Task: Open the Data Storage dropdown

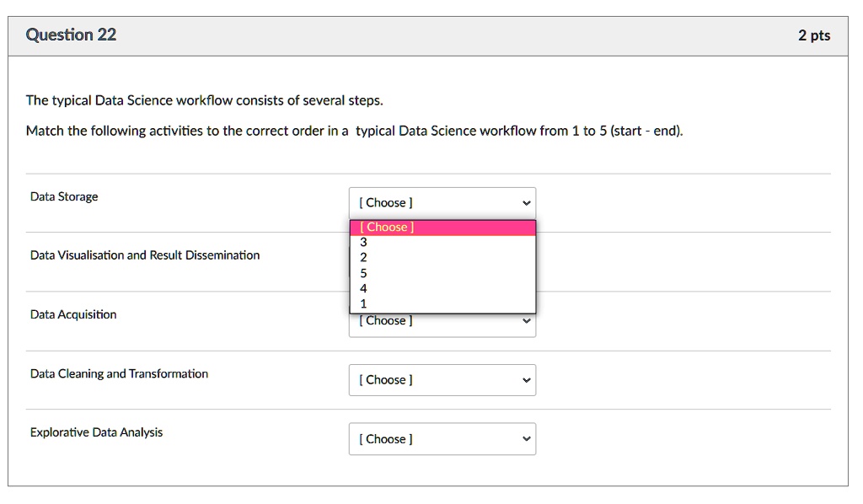Action: (x=442, y=202)
